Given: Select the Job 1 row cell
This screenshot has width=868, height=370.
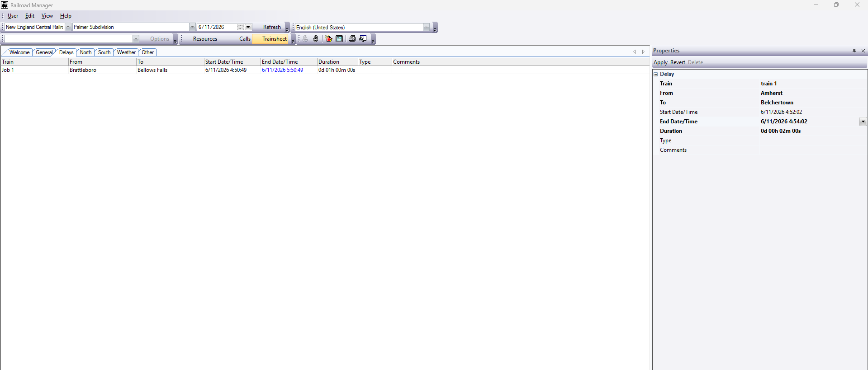Looking at the screenshot, I should click(x=34, y=70).
